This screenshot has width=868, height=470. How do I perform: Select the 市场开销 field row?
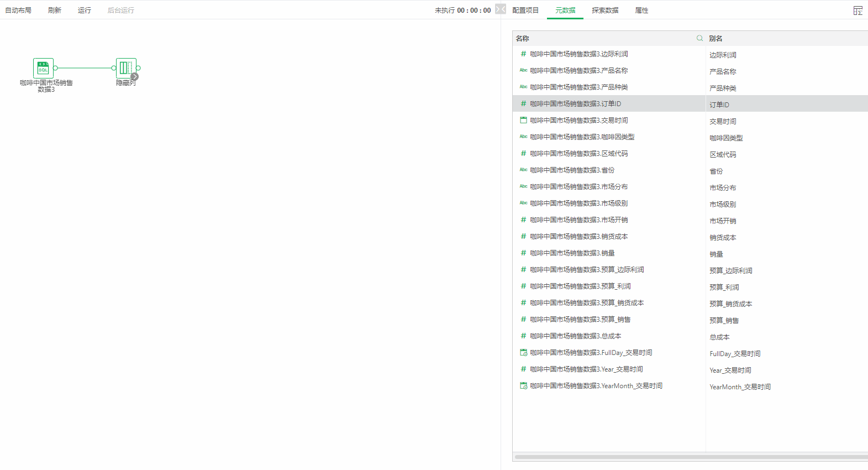[578, 220]
